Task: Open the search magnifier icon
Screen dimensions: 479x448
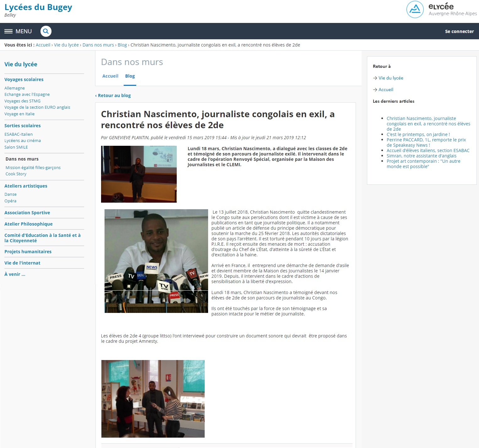Action: click(x=46, y=31)
